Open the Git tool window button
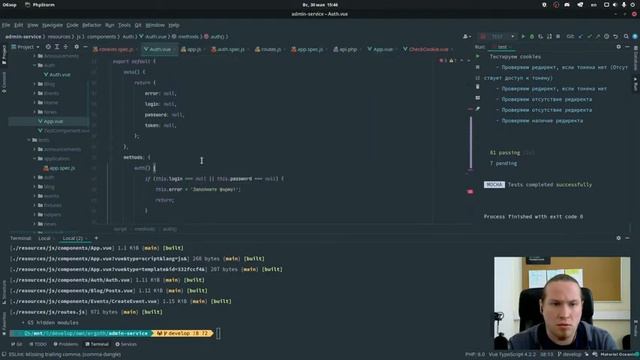The height and width of the screenshot is (360, 640). tap(17, 344)
